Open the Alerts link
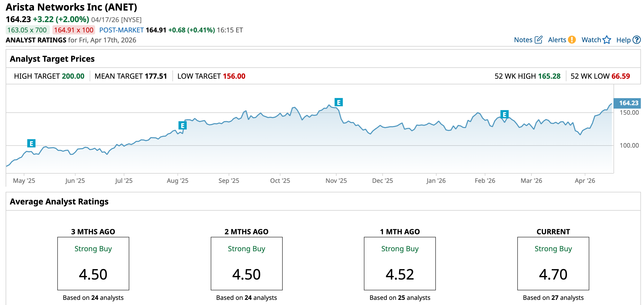 [557, 40]
